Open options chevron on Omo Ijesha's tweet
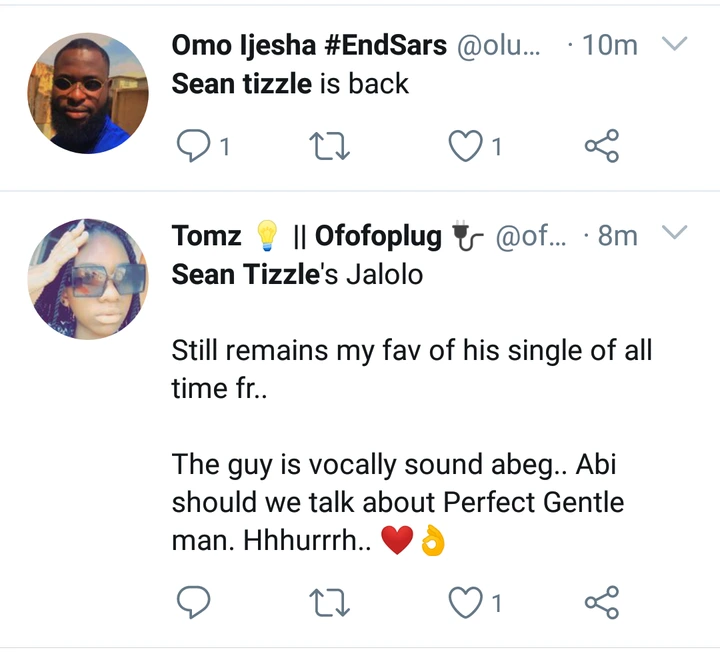The width and height of the screenshot is (720, 664). 676,45
